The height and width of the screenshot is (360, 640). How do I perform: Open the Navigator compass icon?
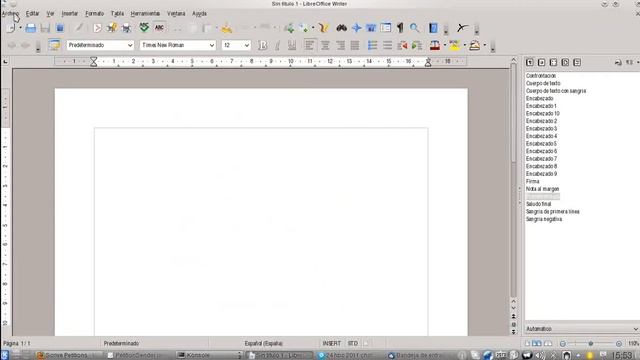click(356, 28)
